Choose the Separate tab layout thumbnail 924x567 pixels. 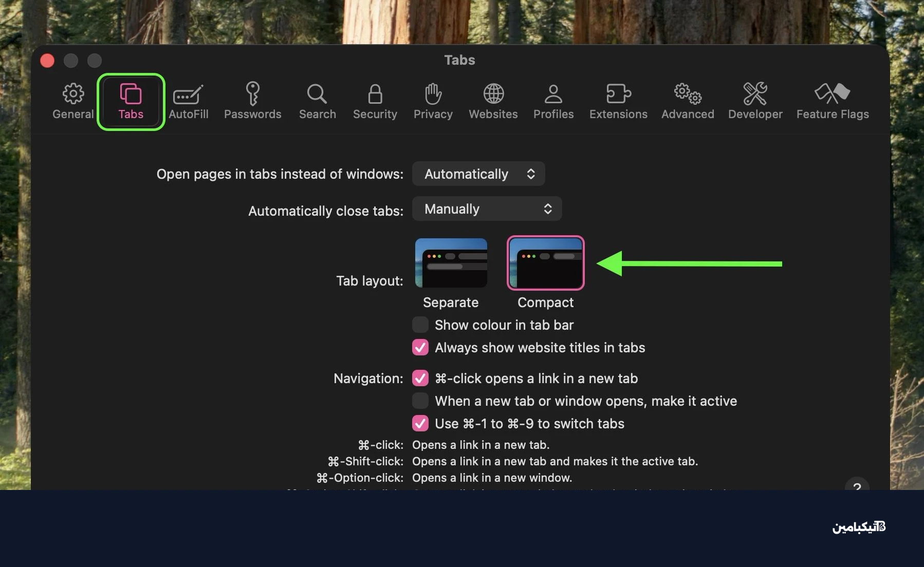pyautogui.click(x=451, y=263)
